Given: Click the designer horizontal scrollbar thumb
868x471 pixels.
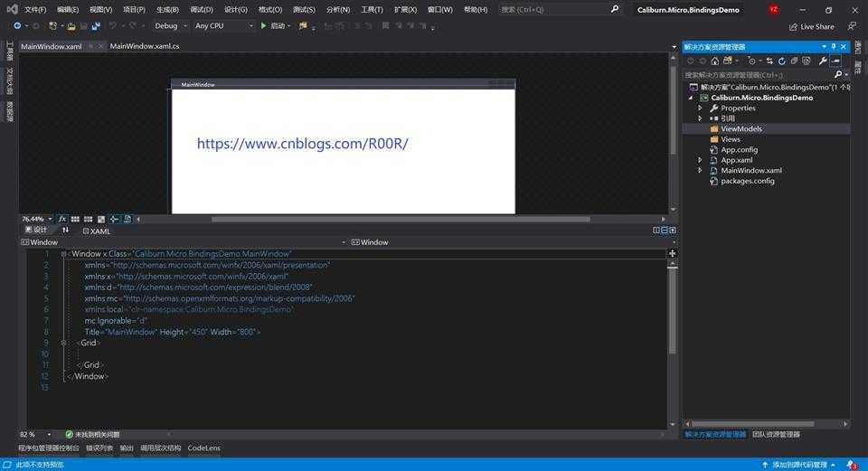Looking at the screenshot, I should [x=401, y=219].
